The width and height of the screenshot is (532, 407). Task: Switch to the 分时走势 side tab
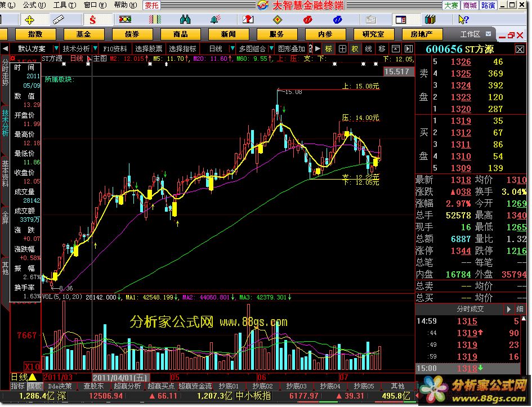[5, 73]
